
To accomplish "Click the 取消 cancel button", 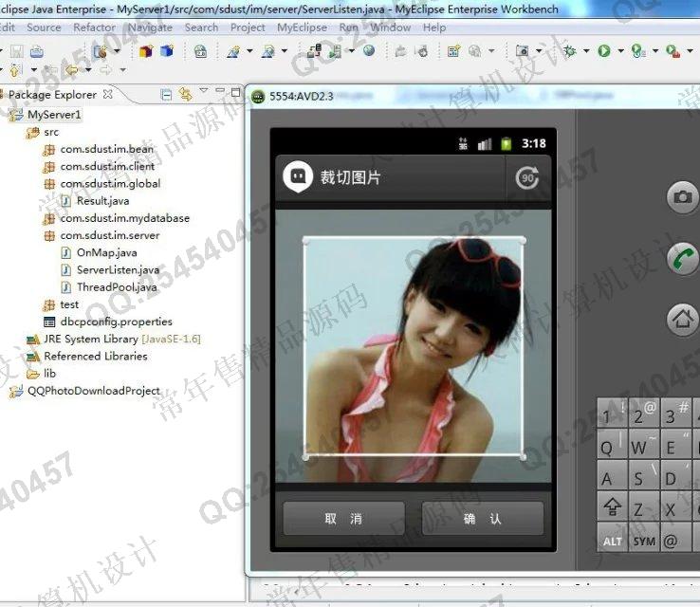I will tap(343, 518).
